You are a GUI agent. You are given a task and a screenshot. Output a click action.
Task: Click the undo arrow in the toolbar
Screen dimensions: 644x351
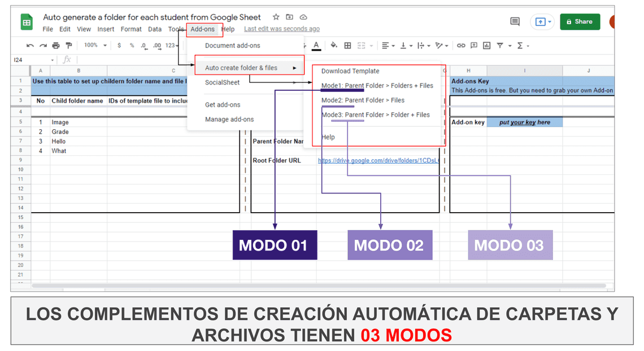[29, 46]
